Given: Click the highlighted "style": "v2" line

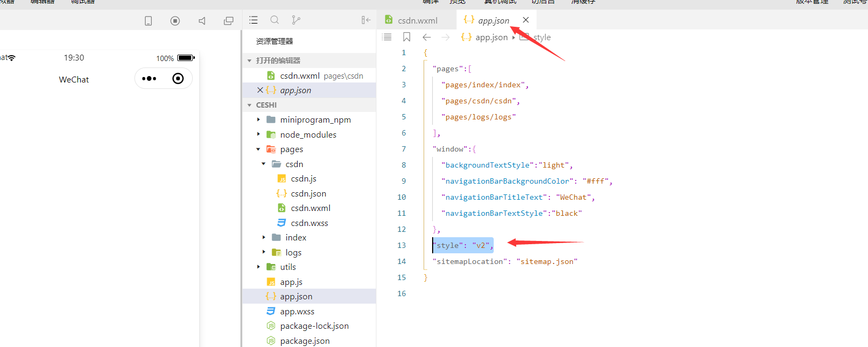Looking at the screenshot, I should tap(463, 245).
